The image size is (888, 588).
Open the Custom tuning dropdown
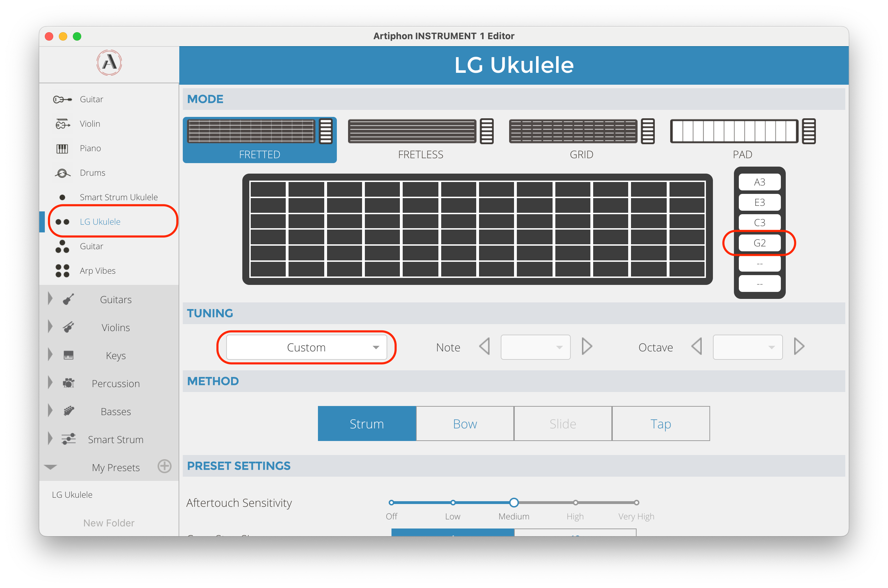coord(306,348)
